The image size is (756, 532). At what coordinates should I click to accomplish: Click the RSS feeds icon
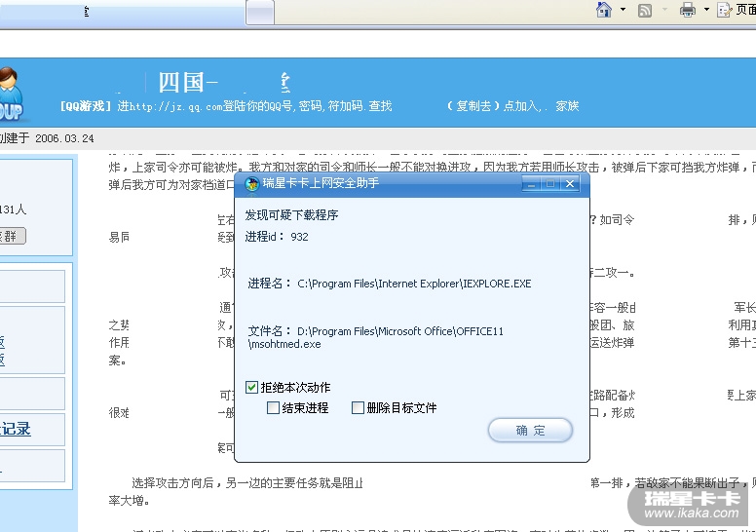tap(645, 10)
